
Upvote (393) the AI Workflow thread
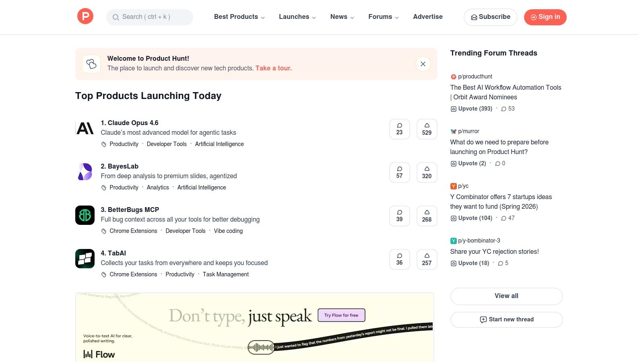[471, 109]
